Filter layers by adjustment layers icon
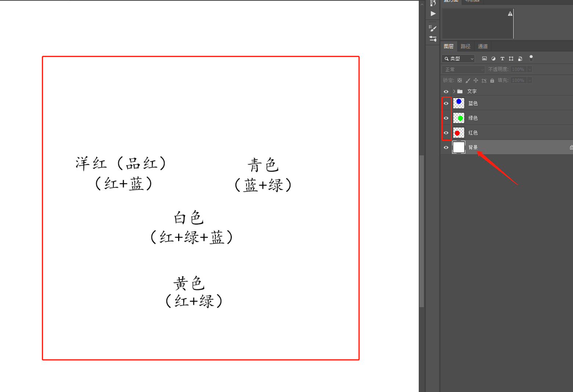Viewport: 573px width, 392px height. tap(493, 58)
